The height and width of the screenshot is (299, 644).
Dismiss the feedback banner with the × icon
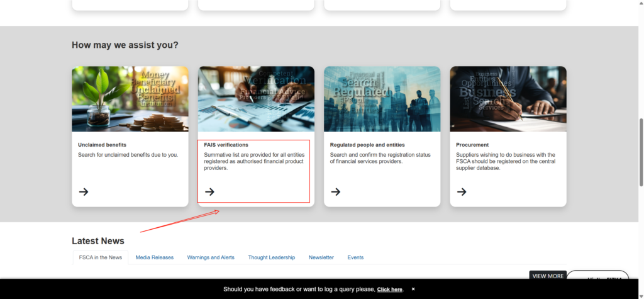coord(413,289)
